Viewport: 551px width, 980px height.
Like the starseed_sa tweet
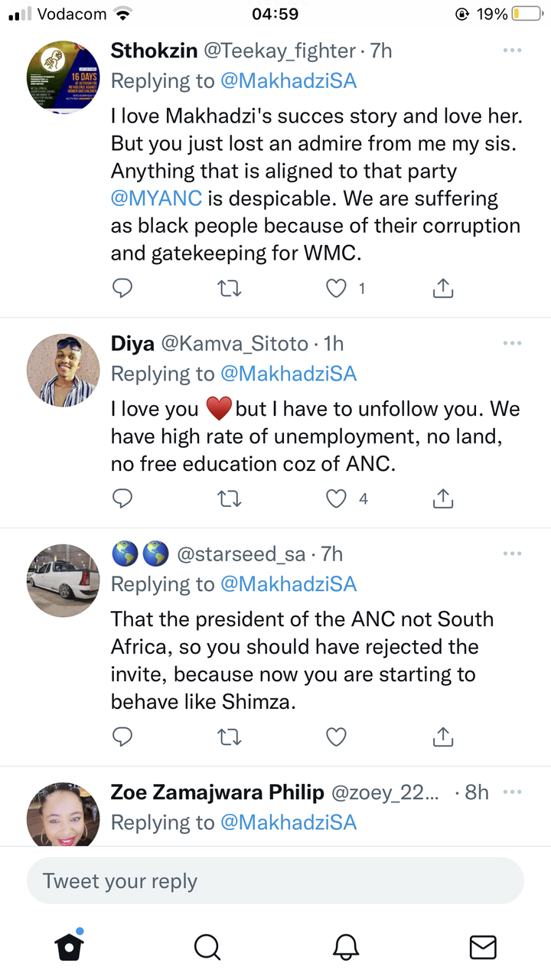pyautogui.click(x=337, y=737)
